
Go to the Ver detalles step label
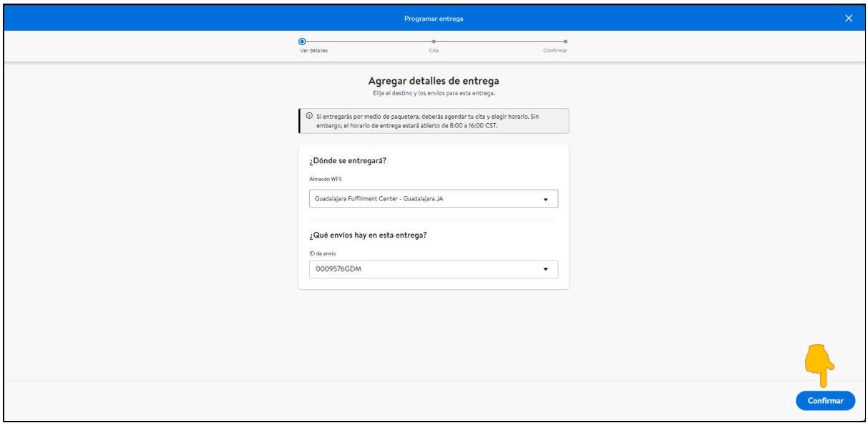point(314,51)
